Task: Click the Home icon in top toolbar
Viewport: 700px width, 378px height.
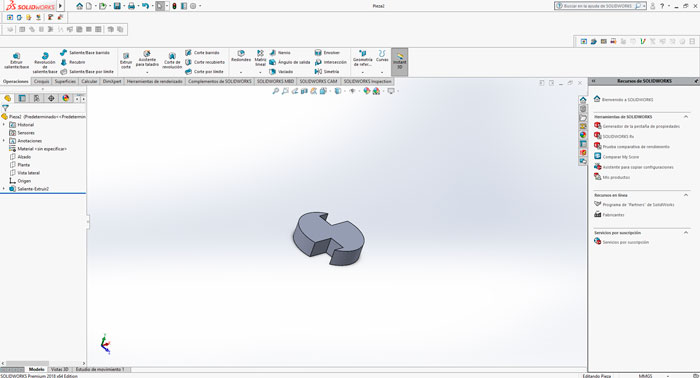Action: coord(79,6)
